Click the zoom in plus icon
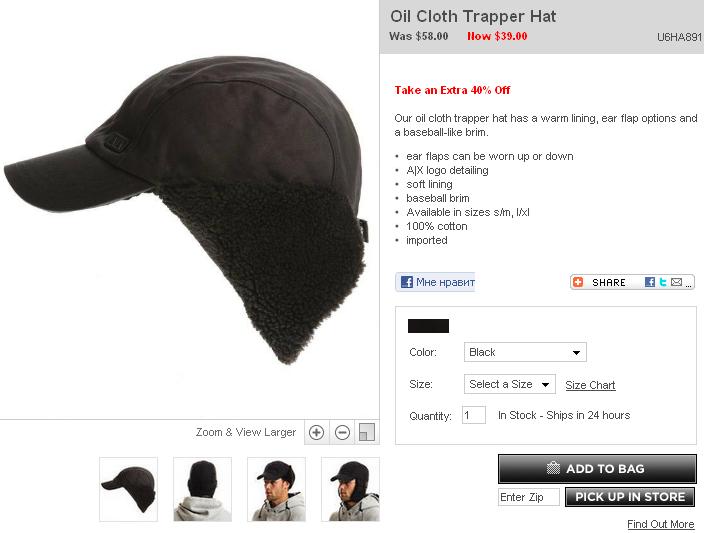 pyautogui.click(x=317, y=432)
